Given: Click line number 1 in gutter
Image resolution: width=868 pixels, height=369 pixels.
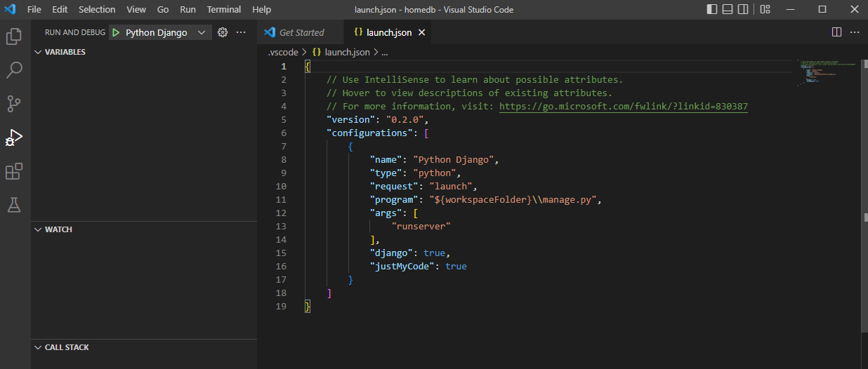Looking at the screenshot, I should (284, 67).
